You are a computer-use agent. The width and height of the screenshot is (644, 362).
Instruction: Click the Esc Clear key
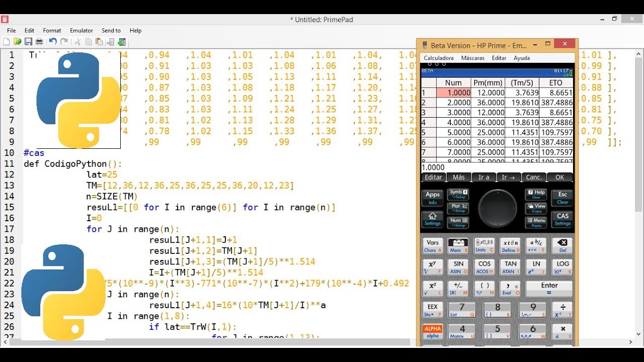coord(562,198)
